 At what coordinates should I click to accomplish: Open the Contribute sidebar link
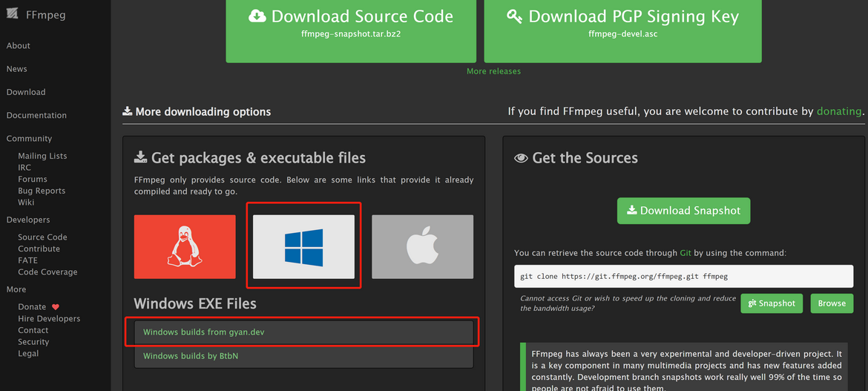point(39,249)
